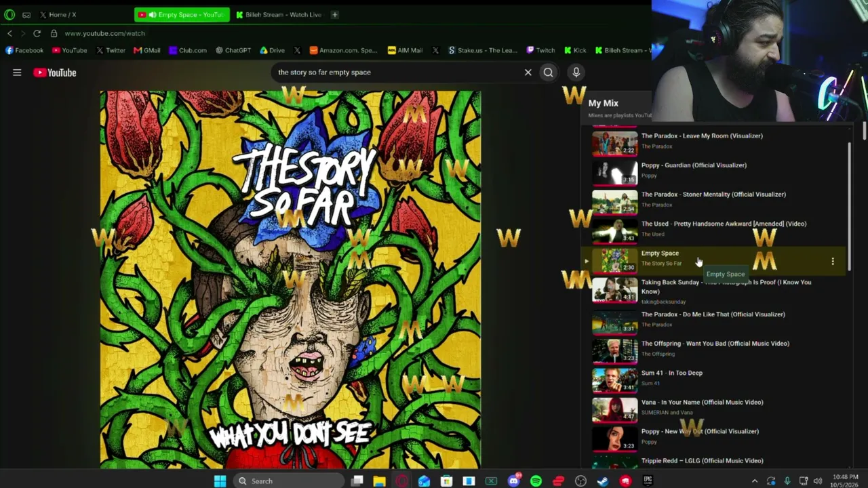Image resolution: width=868 pixels, height=488 pixels.
Task: Open the Windows Start menu
Action: tap(220, 481)
